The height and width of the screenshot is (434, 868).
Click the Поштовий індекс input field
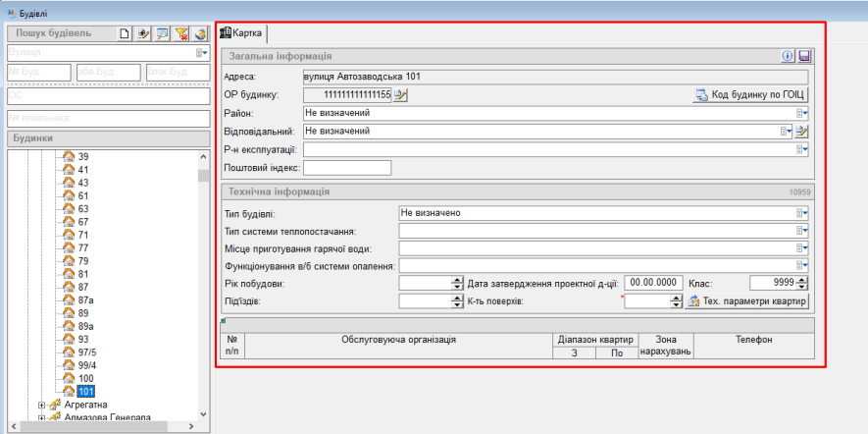pyautogui.click(x=347, y=168)
